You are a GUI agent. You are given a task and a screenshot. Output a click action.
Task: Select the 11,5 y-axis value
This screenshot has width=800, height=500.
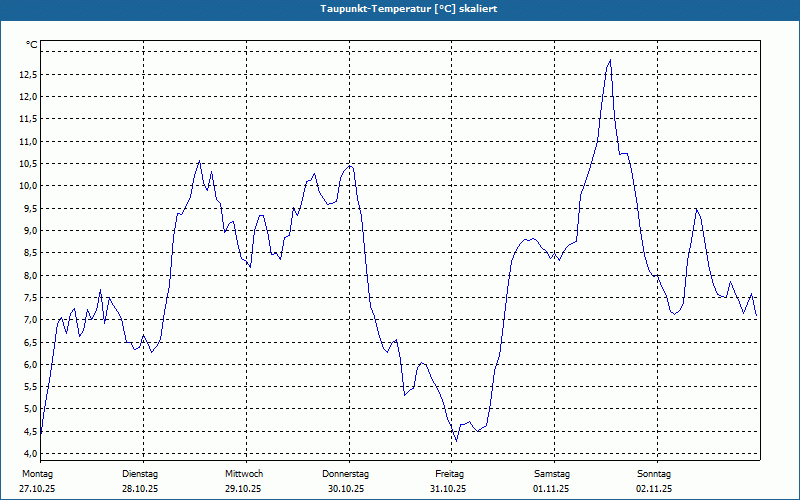(x=28, y=119)
